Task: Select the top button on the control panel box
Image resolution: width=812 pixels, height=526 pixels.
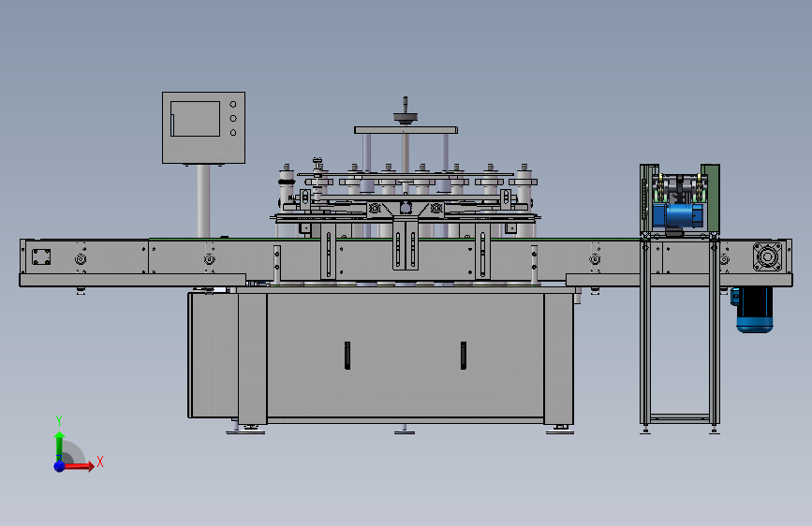Action: [233, 104]
